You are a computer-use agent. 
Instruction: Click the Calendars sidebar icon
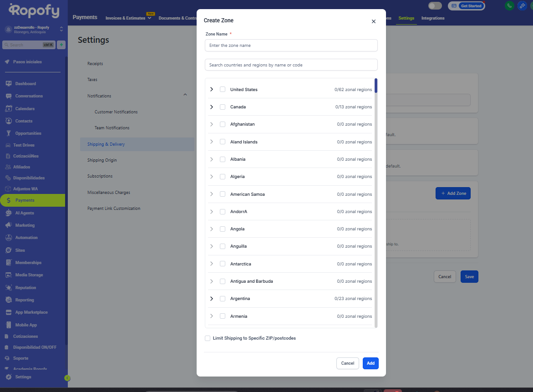pyautogui.click(x=9, y=109)
